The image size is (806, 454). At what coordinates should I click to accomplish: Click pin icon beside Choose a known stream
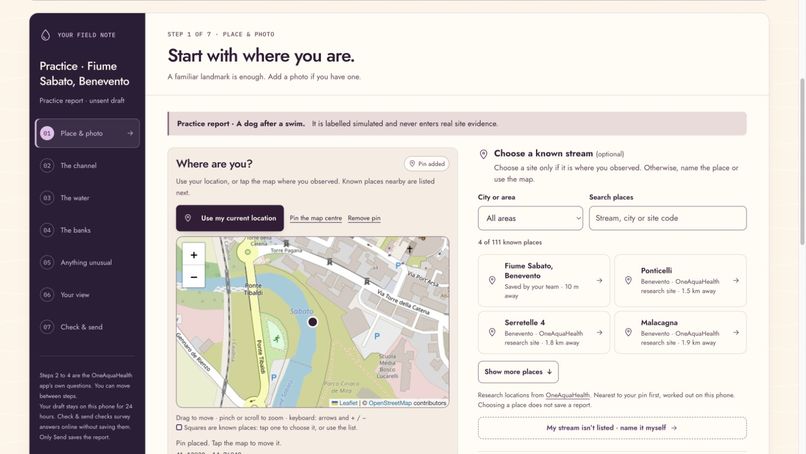pos(483,154)
